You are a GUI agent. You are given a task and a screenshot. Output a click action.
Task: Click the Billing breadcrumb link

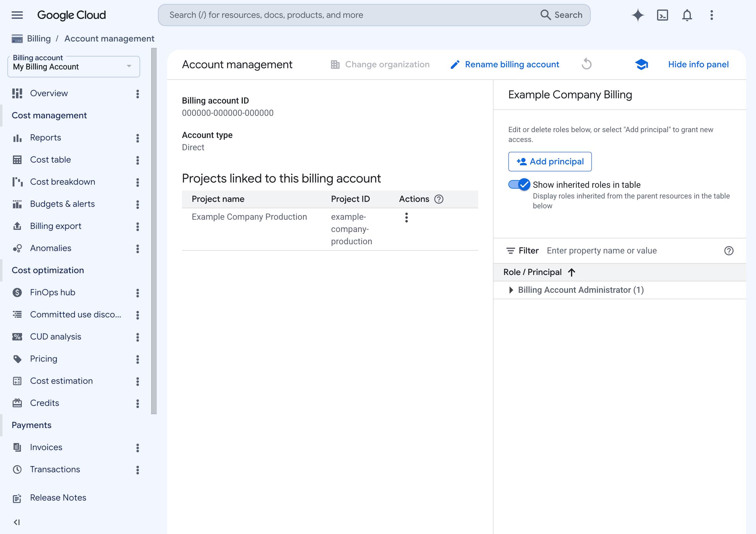tap(39, 38)
